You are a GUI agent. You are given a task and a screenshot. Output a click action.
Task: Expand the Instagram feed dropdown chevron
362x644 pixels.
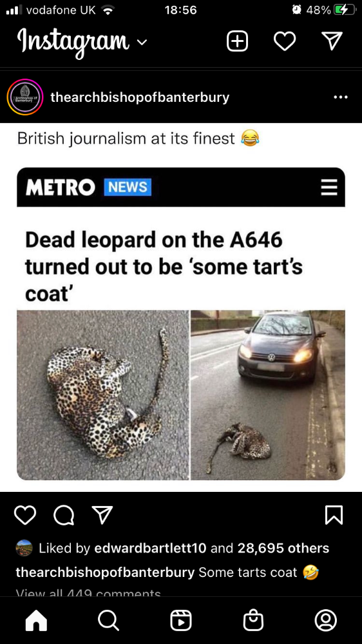click(142, 43)
